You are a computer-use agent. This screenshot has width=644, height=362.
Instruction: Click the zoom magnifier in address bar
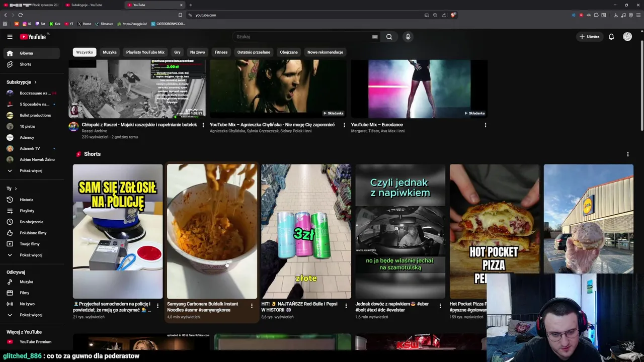pyautogui.click(x=435, y=15)
